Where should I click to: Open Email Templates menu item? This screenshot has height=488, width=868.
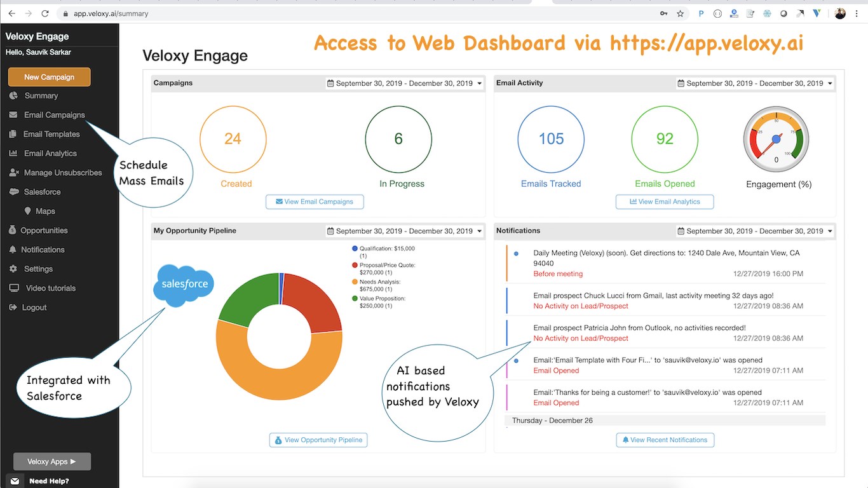pyautogui.click(x=51, y=134)
